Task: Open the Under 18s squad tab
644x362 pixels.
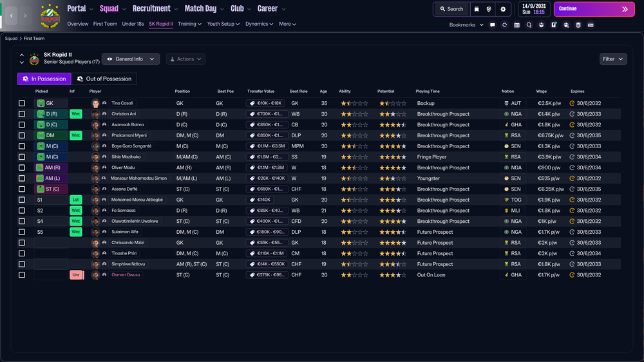Action: (x=133, y=24)
